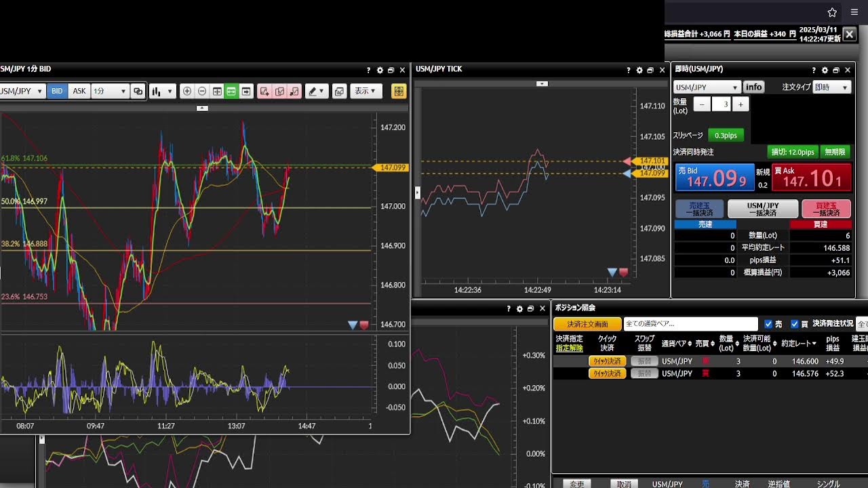The image size is (868, 488).
Task: Sort positions by 通貨ペア column header
Action: coord(677,344)
